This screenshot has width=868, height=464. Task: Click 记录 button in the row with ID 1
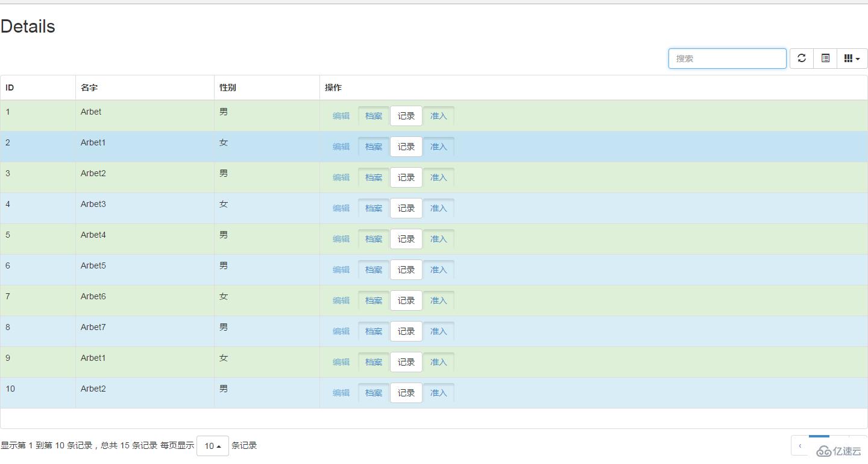click(x=406, y=116)
